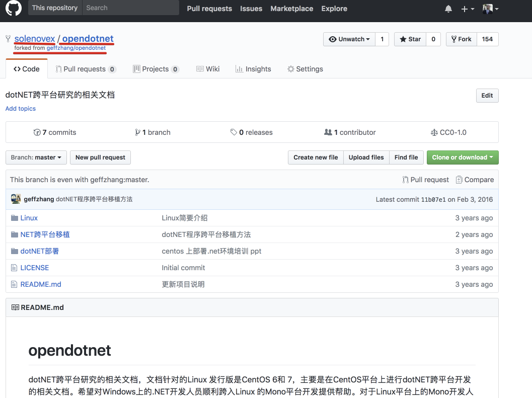The image size is (532, 398).
Task: Open the Projects tab
Action: [x=156, y=69]
